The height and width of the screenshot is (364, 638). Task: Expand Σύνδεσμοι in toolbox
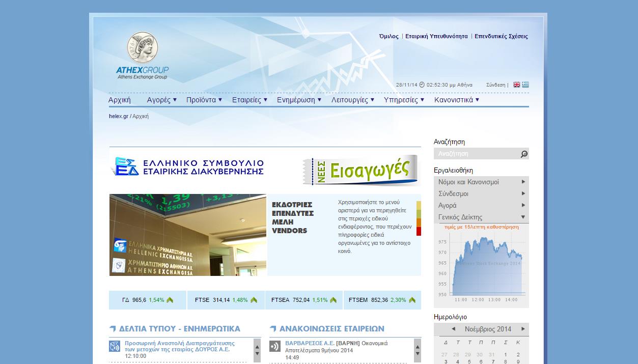481,194
